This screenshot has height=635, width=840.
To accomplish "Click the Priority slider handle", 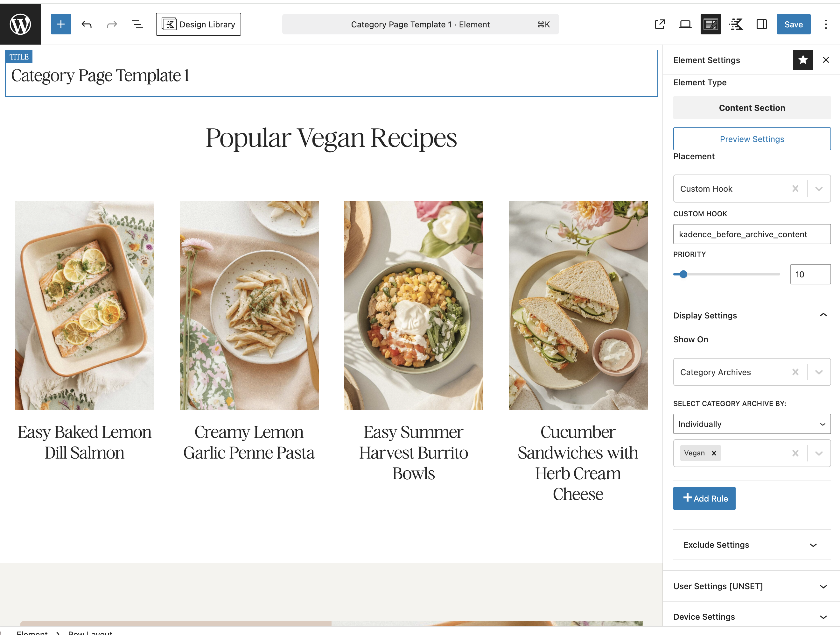I will pyautogui.click(x=683, y=275).
